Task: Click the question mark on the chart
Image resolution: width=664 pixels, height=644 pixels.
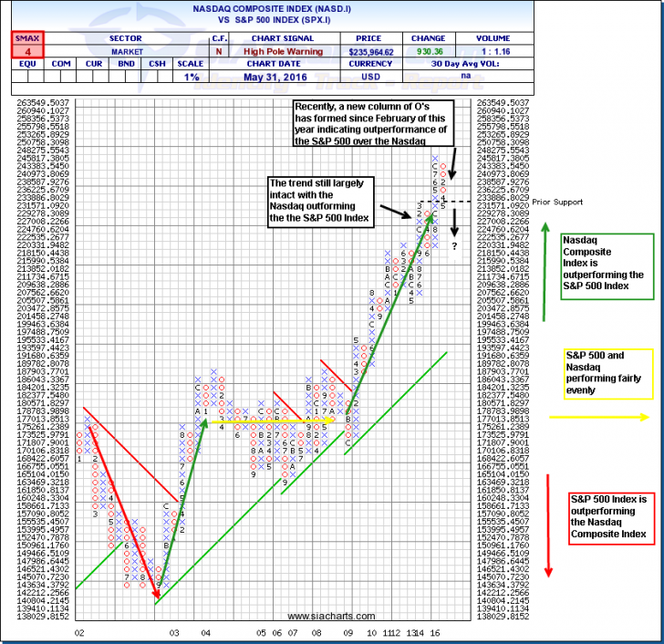Action: coord(453,244)
